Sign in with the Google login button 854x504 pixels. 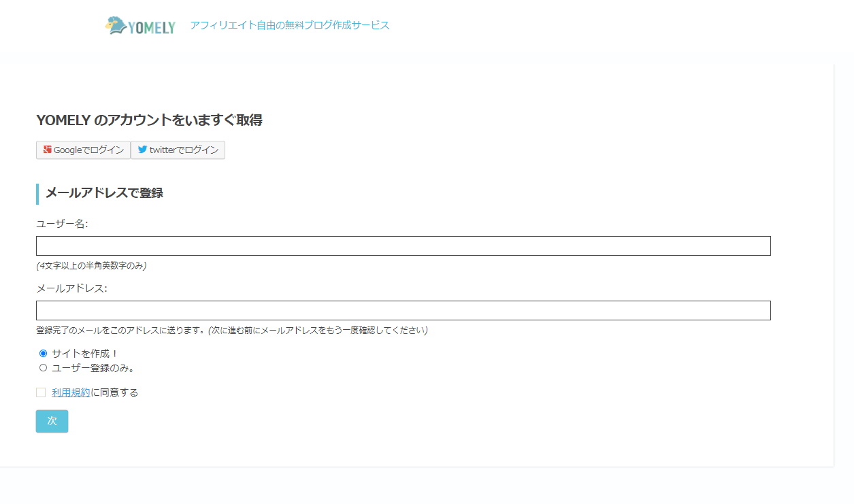tap(83, 150)
